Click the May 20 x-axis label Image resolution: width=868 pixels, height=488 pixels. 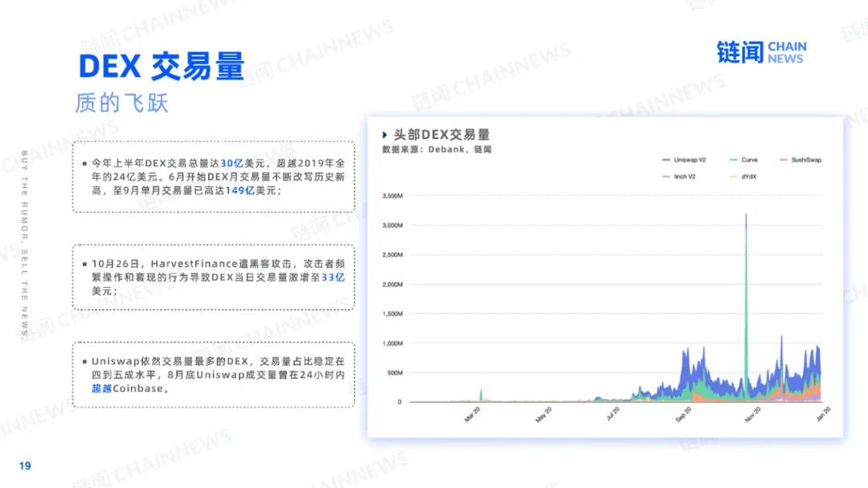543,414
